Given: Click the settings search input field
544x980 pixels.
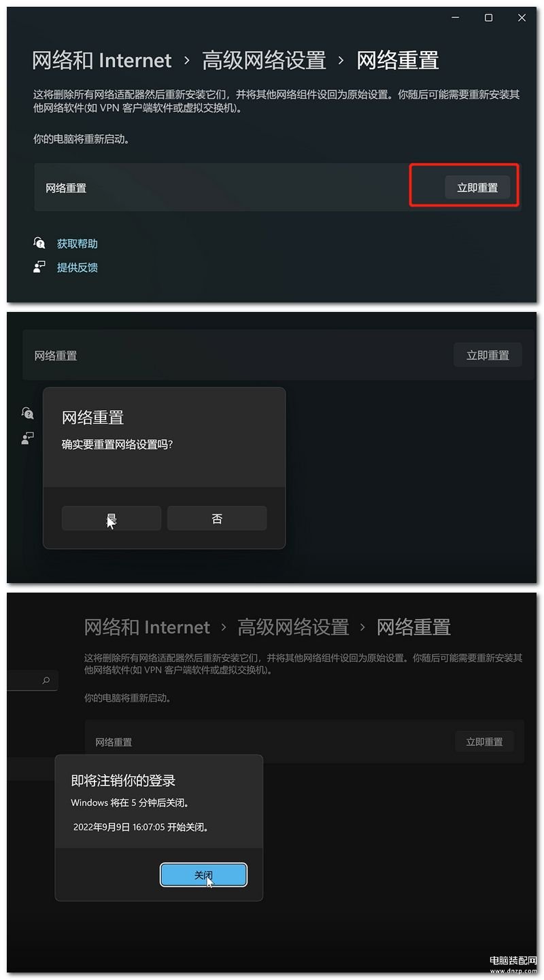Looking at the screenshot, I should point(32,680).
